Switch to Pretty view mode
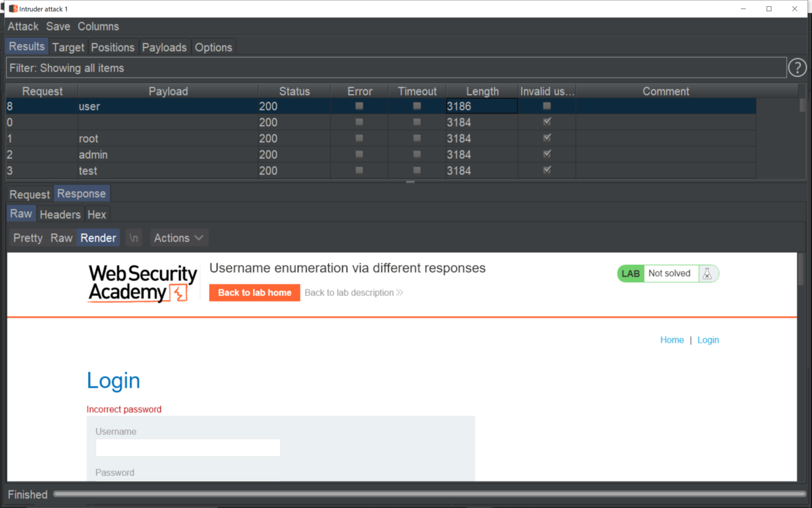The image size is (812, 508). tap(28, 238)
